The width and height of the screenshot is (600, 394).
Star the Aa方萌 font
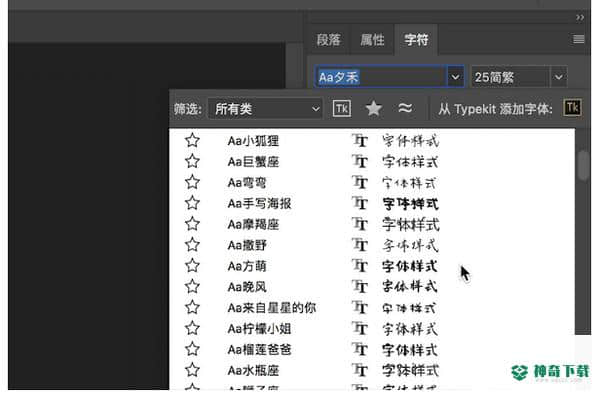[x=192, y=265]
